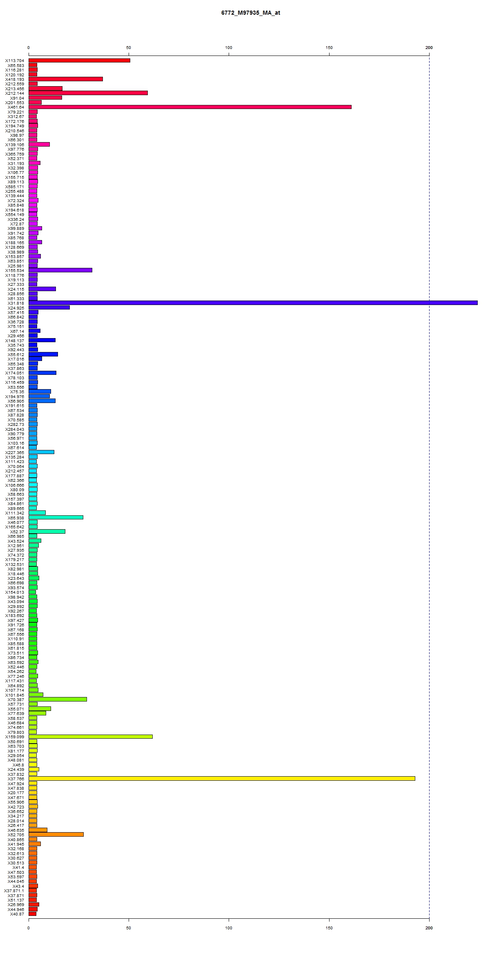Click the X106.666 label

15,485
